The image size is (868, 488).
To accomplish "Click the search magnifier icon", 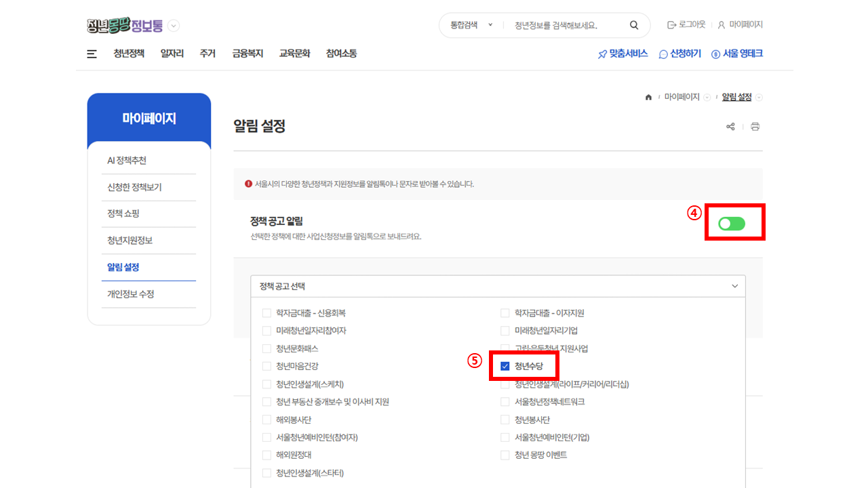I will 634,25.
